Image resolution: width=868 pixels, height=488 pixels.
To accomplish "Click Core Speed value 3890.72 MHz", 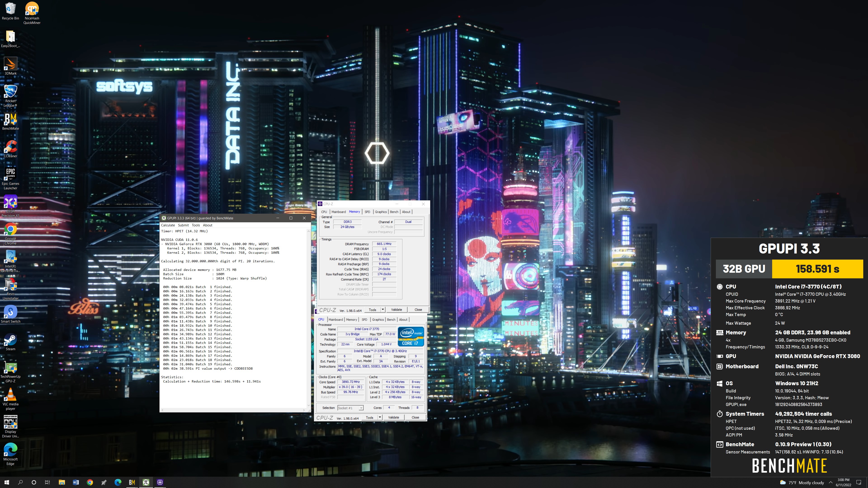I will [x=350, y=382].
